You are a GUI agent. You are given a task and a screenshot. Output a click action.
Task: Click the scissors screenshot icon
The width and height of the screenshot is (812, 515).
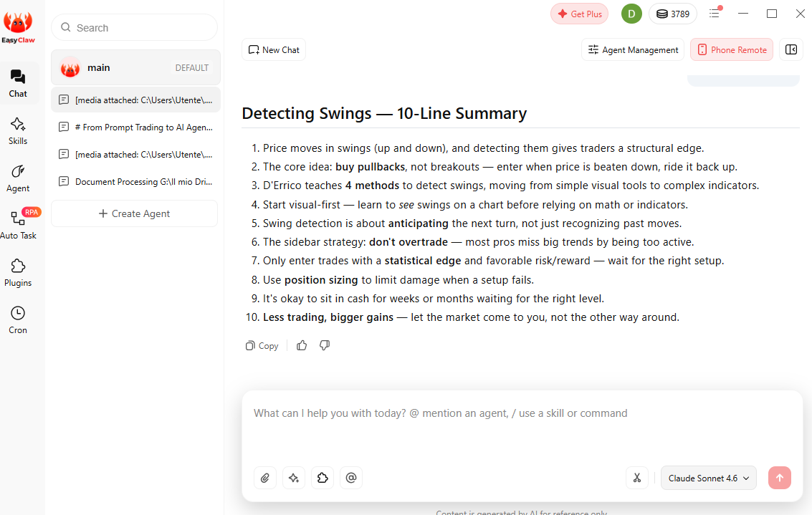pyautogui.click(x=637, y=478)
